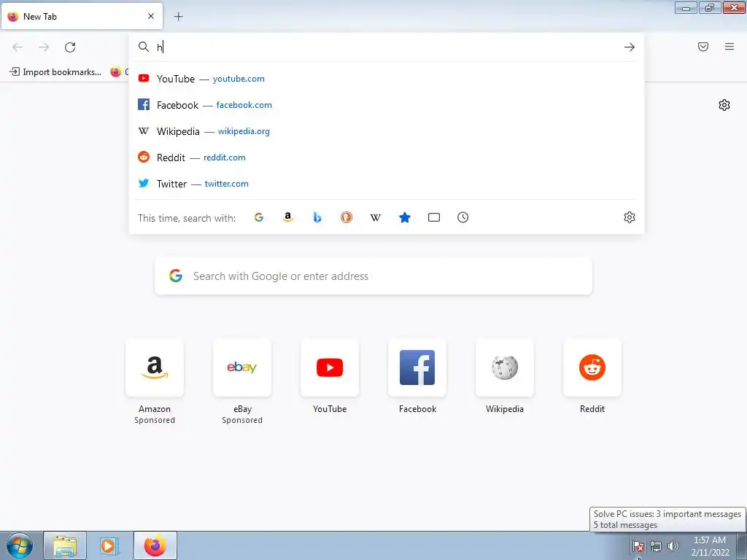Choose Reddit suggestion in dropdown

pos(387,157)
